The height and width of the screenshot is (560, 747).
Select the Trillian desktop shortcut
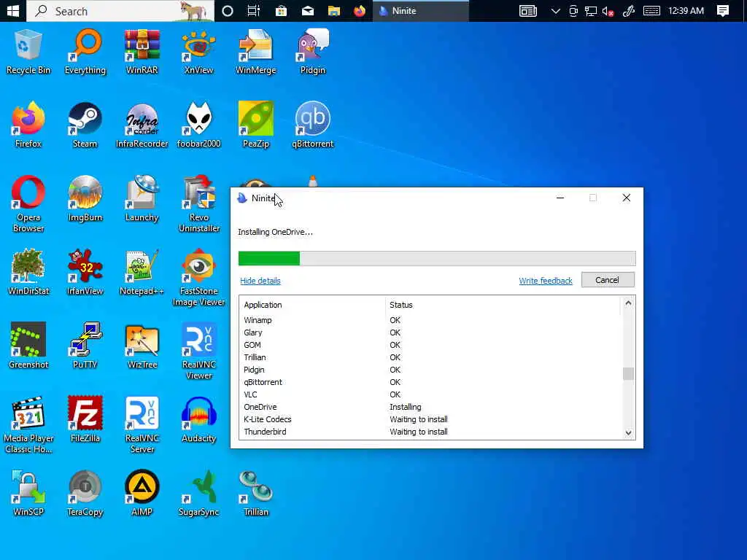pos(256,493)
